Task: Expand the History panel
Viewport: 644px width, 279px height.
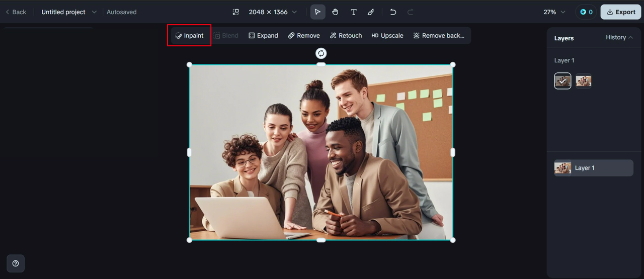Action: tap(619, 37)
